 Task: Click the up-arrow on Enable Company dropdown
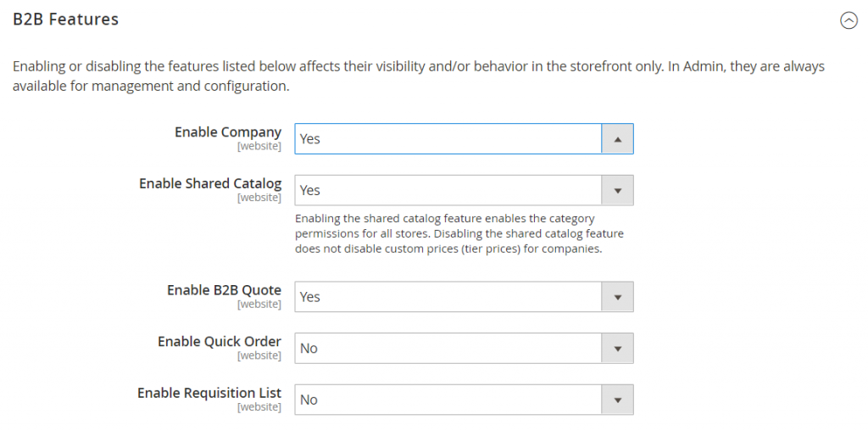617,138
